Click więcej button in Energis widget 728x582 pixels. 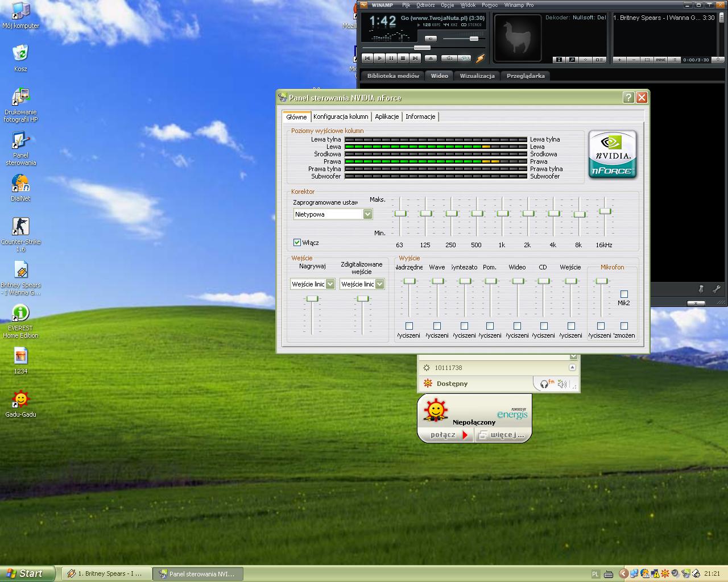click(x=503, y=435)
